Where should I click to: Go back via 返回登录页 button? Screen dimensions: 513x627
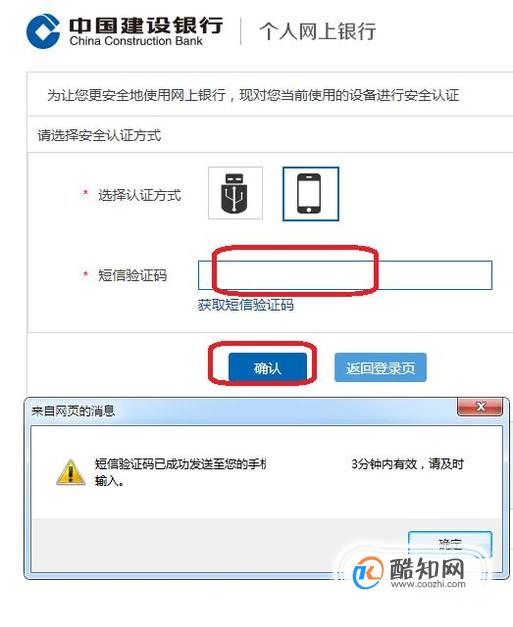(x=380, y=367)
